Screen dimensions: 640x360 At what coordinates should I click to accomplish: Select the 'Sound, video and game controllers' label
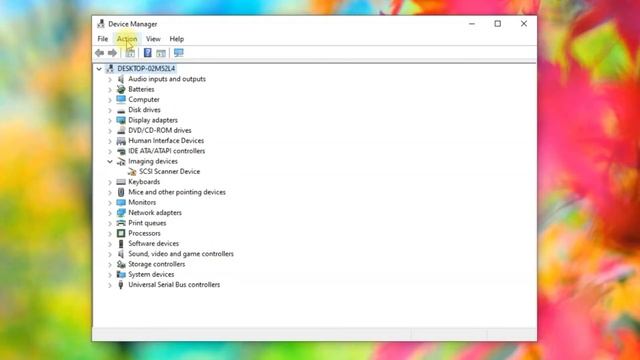click(181, 253)
